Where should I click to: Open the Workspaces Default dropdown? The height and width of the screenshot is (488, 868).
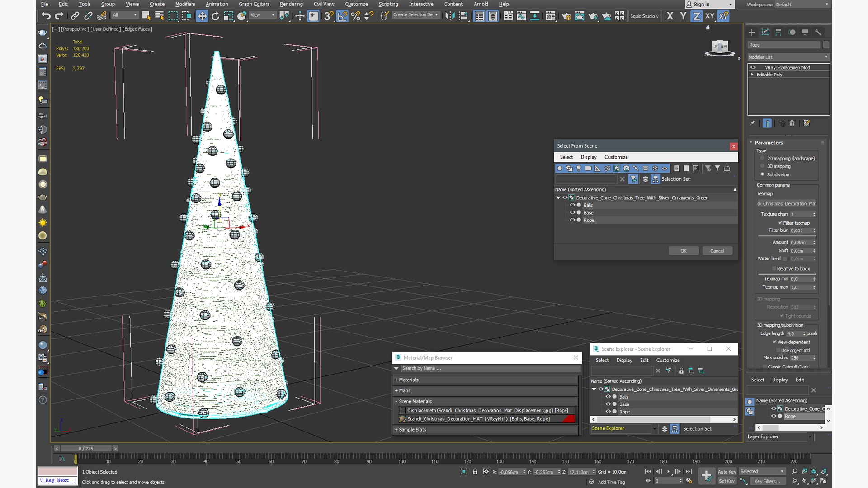point(802,5)
